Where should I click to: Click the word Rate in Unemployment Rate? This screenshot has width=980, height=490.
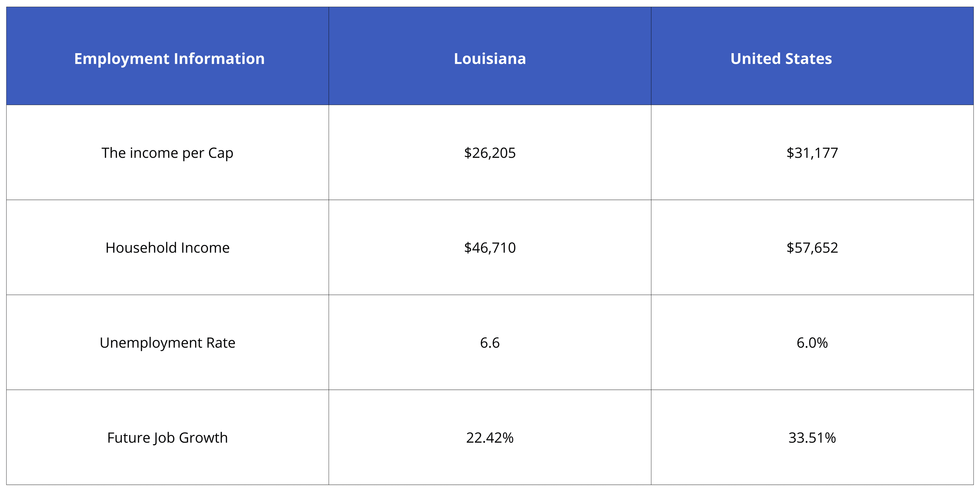220,343
